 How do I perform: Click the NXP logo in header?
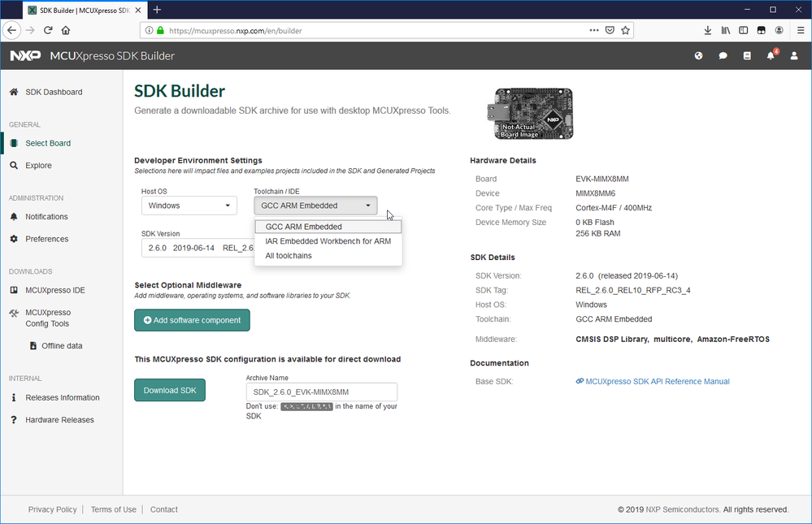[x=25, y=56]
